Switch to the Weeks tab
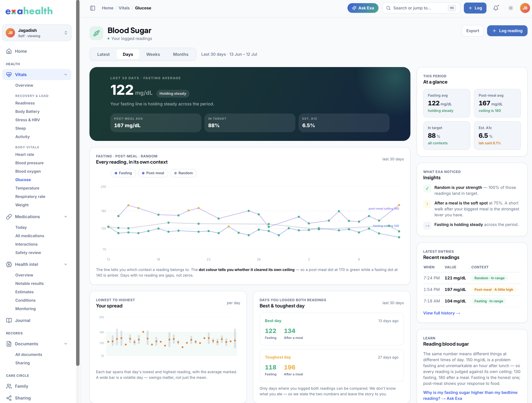The height and width of the screenshot is (403, 532). pyautogui.click(x=153, y=54)
